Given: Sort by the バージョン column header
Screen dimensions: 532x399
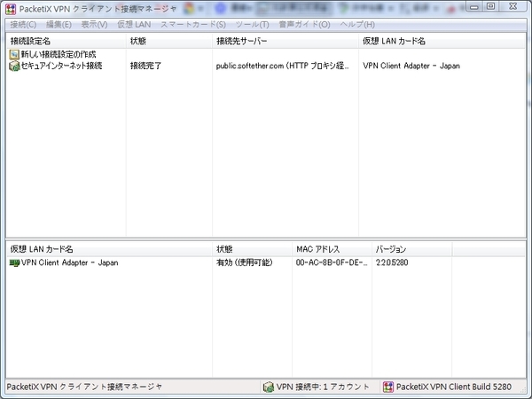Looking at the screenshot, I should pyautogui.click(x=411, y=249).
